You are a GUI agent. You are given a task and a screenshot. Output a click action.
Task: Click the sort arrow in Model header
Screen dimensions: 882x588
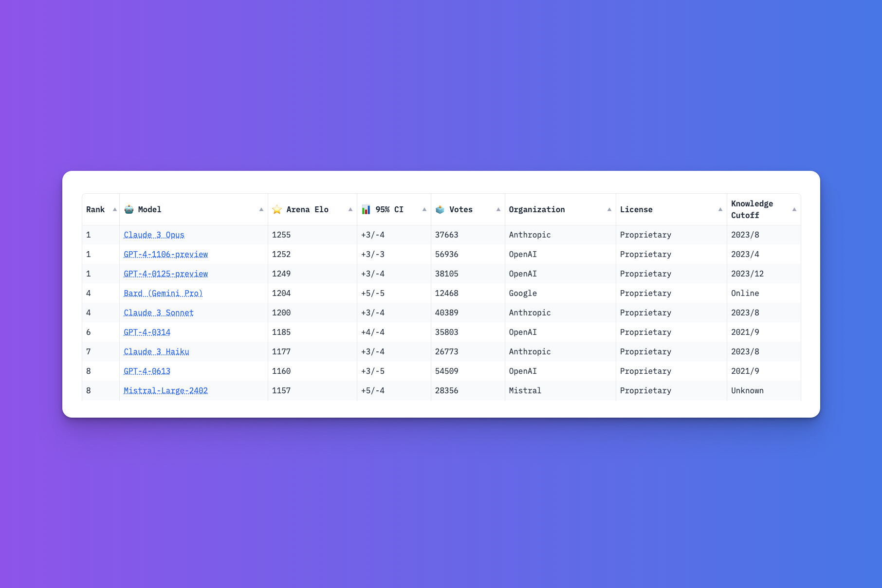(x=261, y=209)
